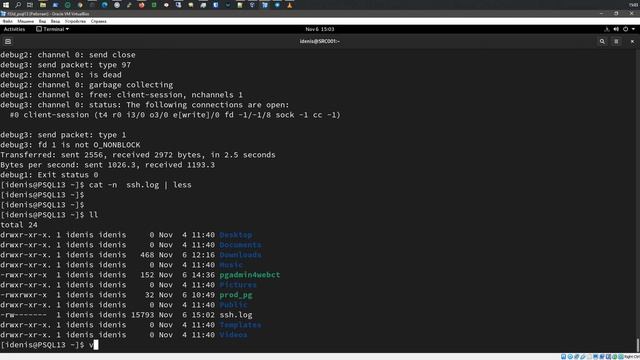This screenshot has width=640, height=360.
Task: Click VirtualBox hard disk status icon
Action: pos(563,357)
